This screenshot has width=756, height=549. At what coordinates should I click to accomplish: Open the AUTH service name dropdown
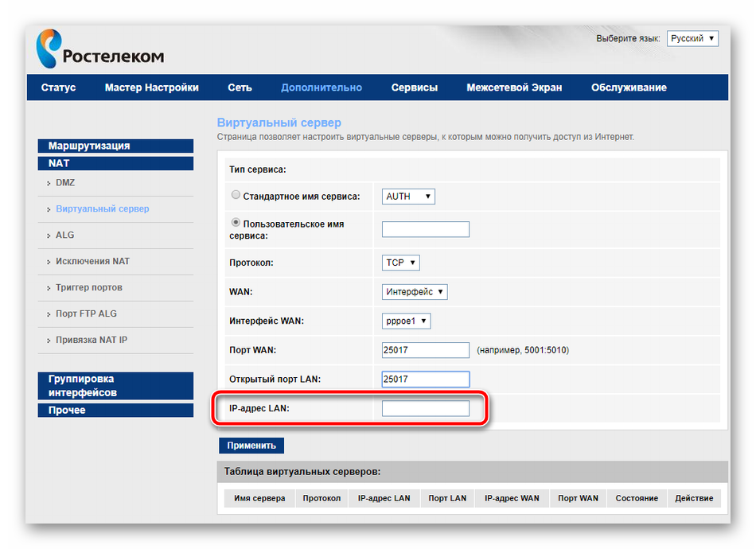pos(408,196)
